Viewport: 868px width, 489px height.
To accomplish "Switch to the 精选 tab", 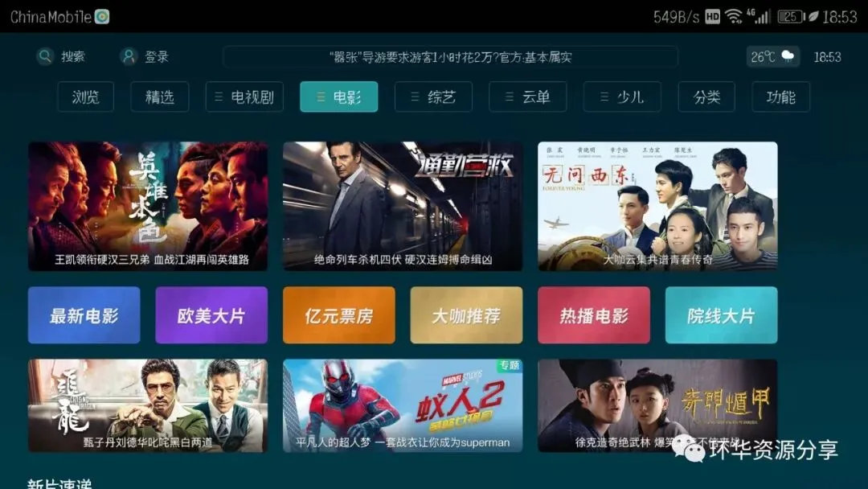I will [159, 97].
